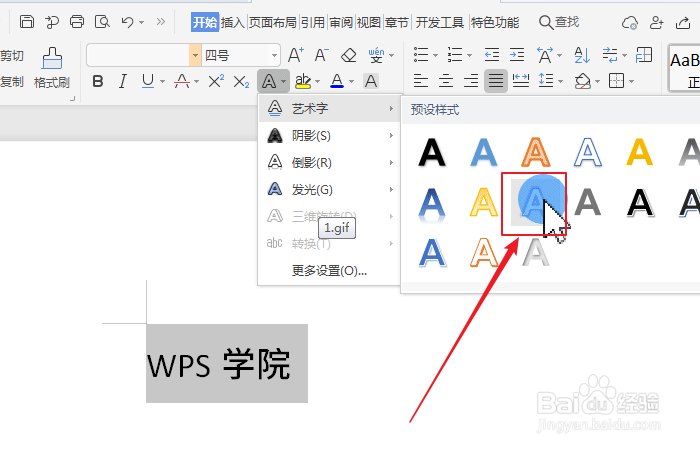This screenshot has width=700, height=450.
Task: Open the 审阅 tab
Action: (x=341, y=22)
